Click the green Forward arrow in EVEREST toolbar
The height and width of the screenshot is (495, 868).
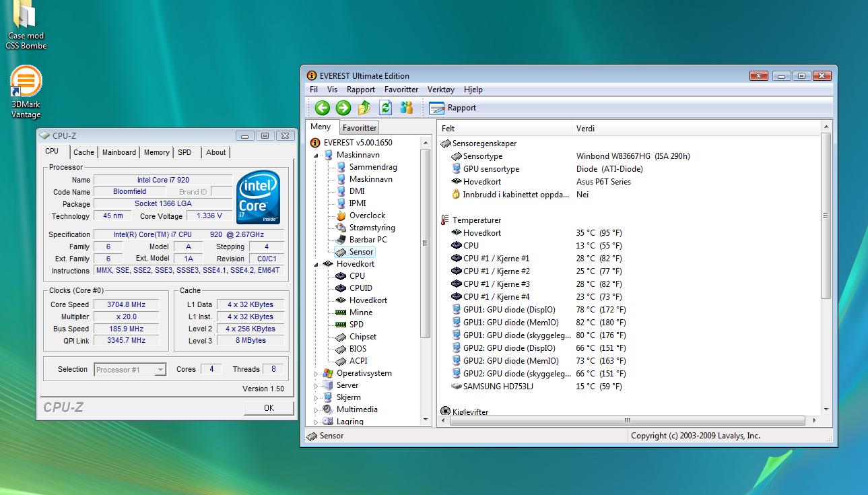(343, 108)
